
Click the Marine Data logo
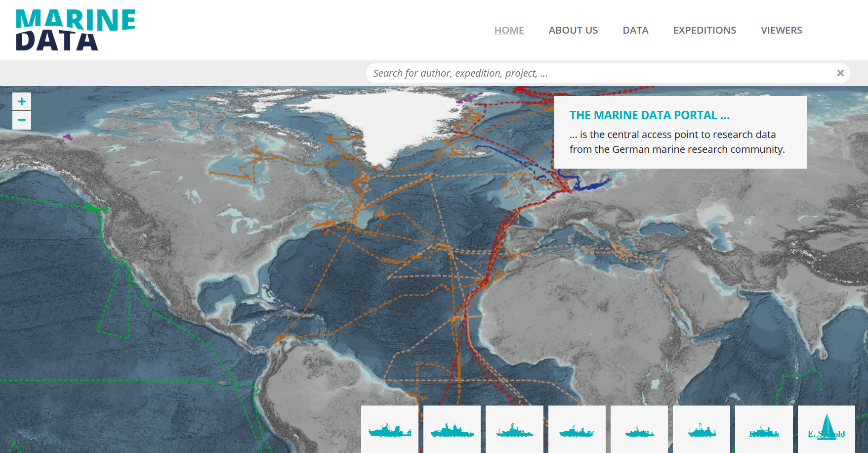(76, 30)
